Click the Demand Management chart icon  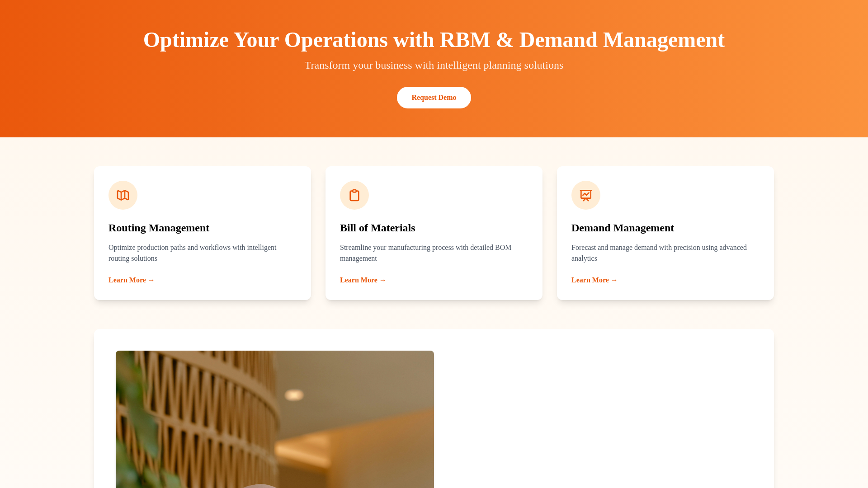tap(586, 195)
